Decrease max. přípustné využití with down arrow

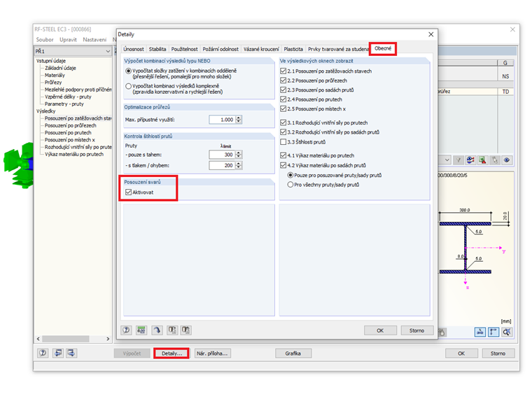click(x=239, y=122)
